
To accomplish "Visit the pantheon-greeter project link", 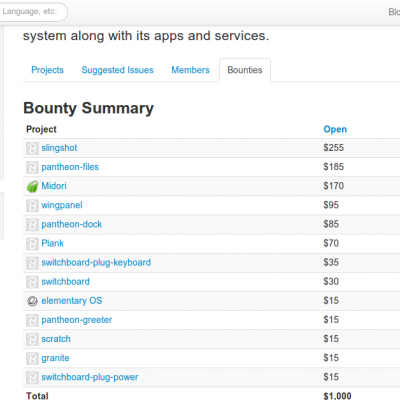I will (77, 320).
